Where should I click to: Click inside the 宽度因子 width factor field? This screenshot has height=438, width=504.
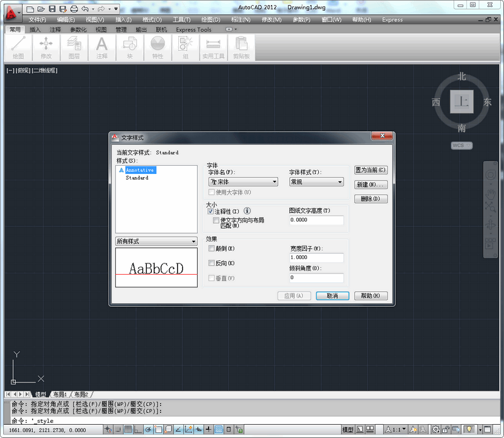315,258
